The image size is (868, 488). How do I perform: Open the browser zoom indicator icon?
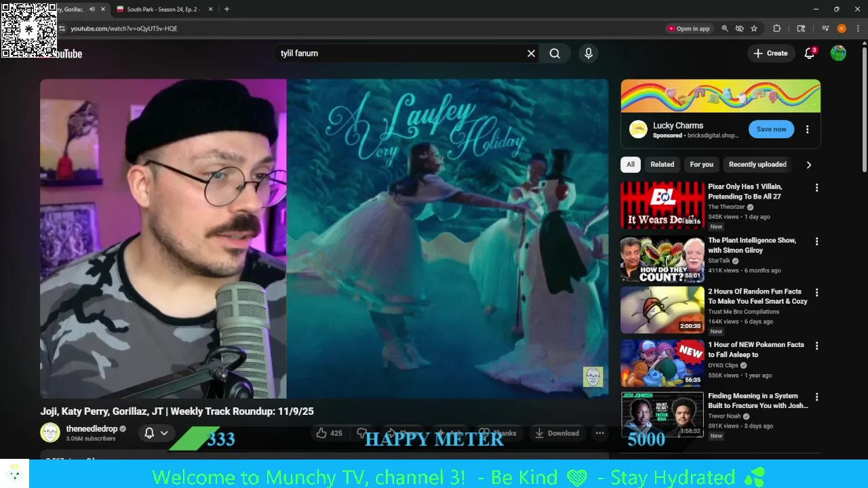725,28
